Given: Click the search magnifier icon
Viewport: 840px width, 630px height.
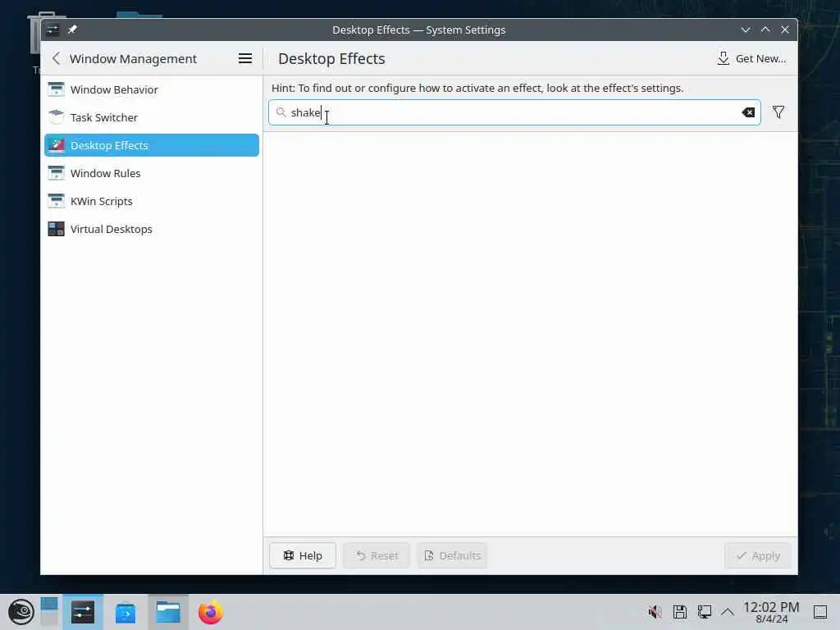Looking at the screenshot, I should (x=281, y=112).
